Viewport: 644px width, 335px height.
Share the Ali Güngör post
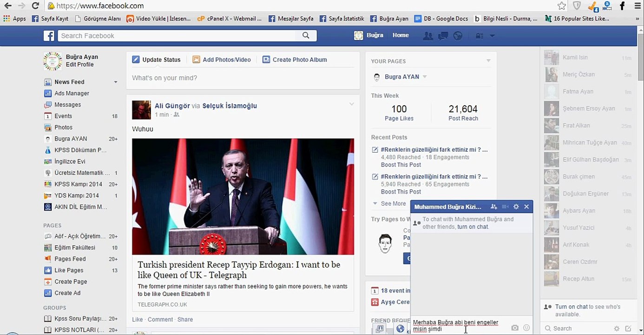[185, 319]
